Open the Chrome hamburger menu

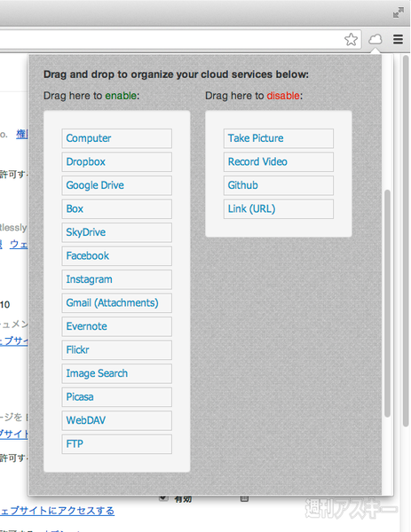398,39
